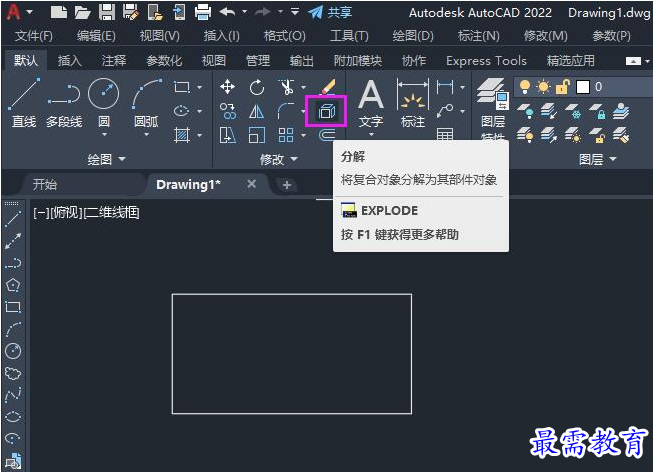Open the 修改(M) menu
654x474 pixels.
coord(546,36)
